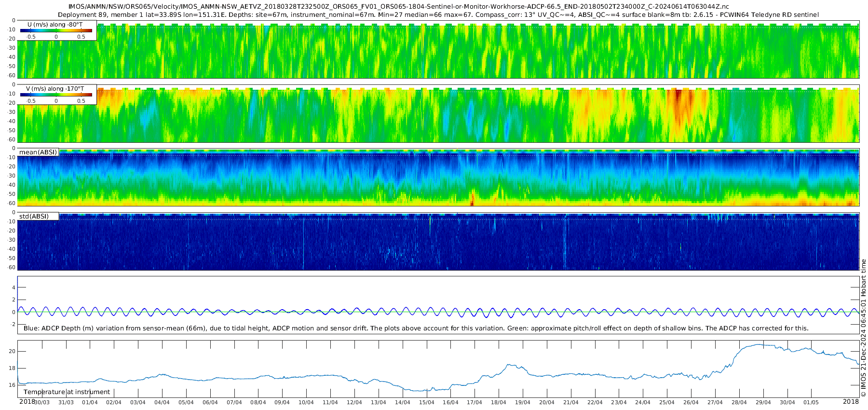The image size is (868, 410).
Task: Select the 29/04 date on the time axis
Action: (763, 402)
